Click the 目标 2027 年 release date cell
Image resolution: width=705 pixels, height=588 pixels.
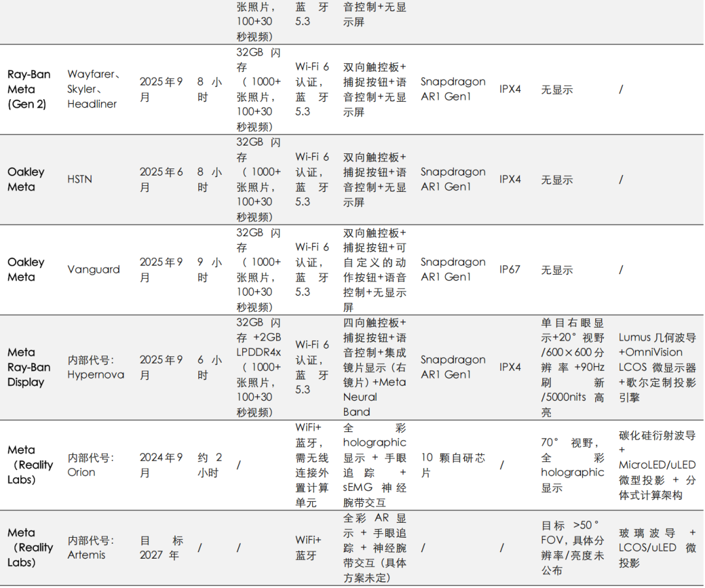pos(162,548)
